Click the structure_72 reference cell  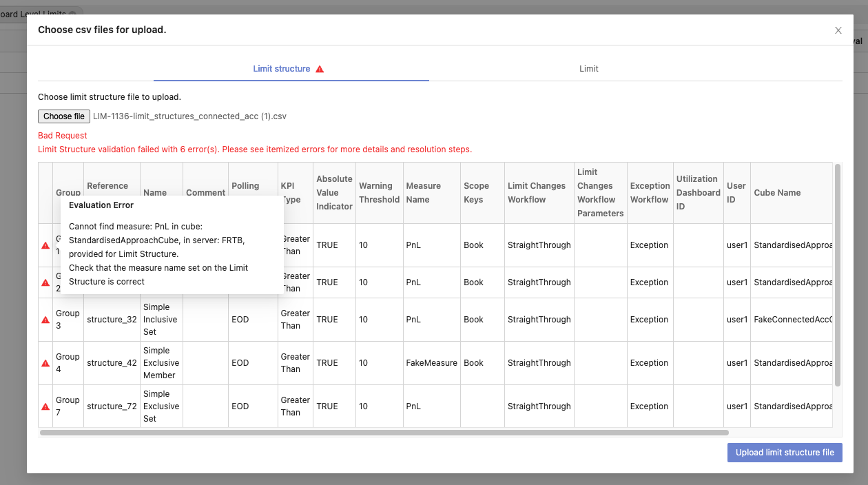112,406
